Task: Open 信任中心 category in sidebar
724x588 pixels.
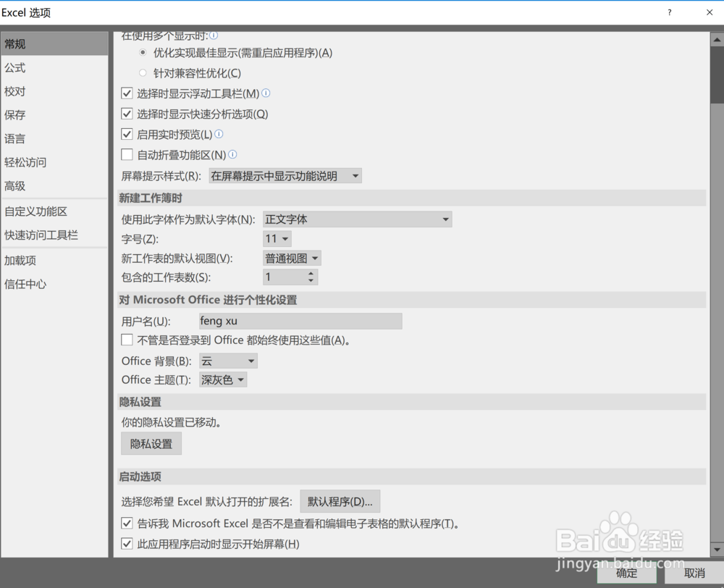Action: point(54,284)
